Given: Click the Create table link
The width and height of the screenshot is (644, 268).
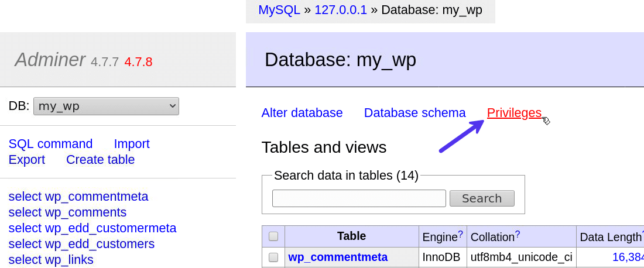Looking at the screenshot, I should coord(100,160).
